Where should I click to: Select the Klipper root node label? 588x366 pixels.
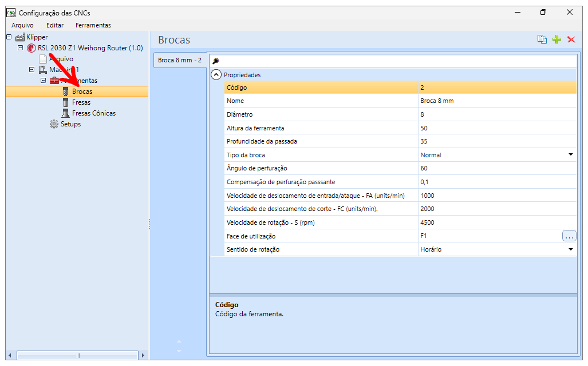[x=37, y=37]
